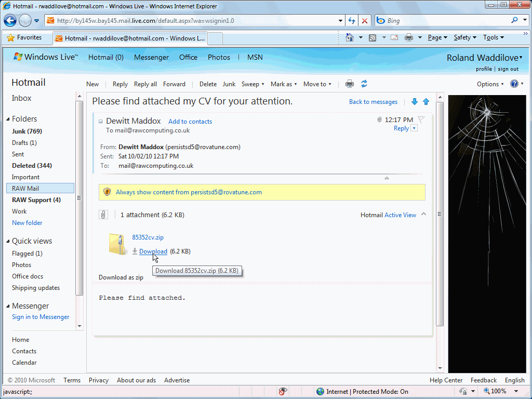
Task: Click the Back to messages link
Action: point(373,102)
